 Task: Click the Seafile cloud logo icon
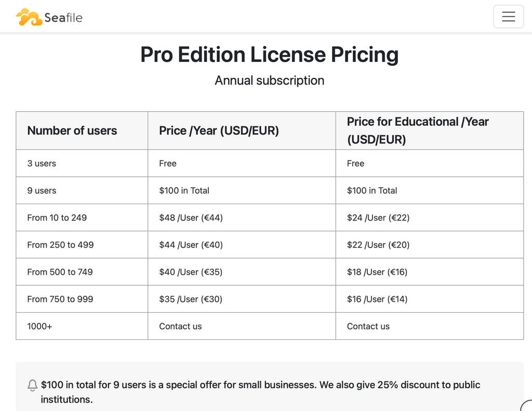[x=29, y=17]
